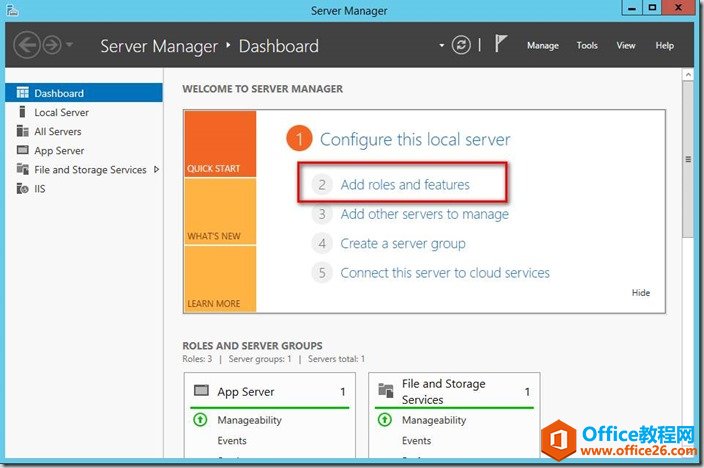Open dropdown arrow left of refresh icon

(441, 45)
